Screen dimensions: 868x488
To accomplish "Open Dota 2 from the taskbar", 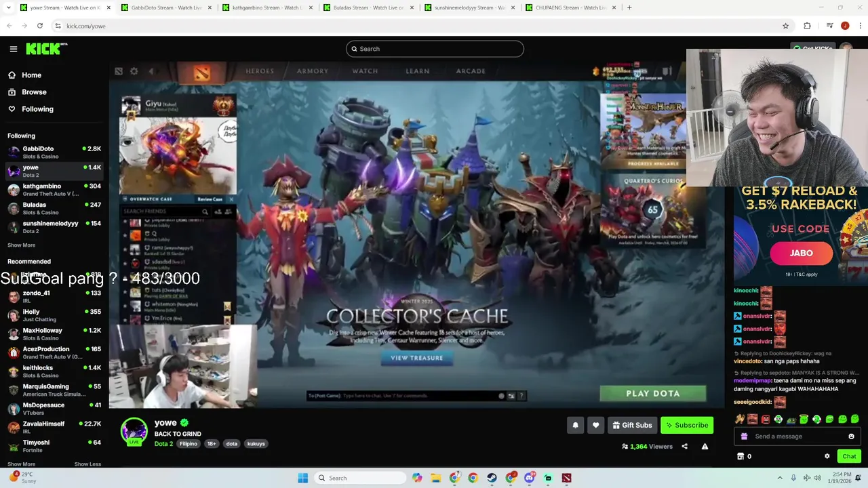I will coord(566,478).
